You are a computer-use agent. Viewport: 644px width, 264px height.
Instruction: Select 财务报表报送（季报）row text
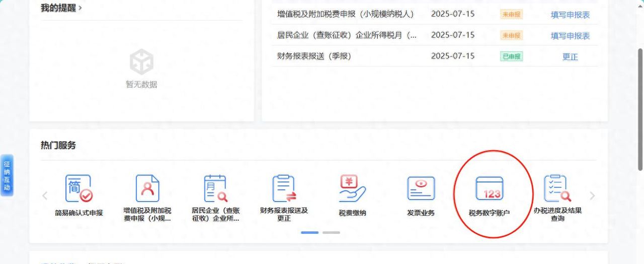[314, 56]
